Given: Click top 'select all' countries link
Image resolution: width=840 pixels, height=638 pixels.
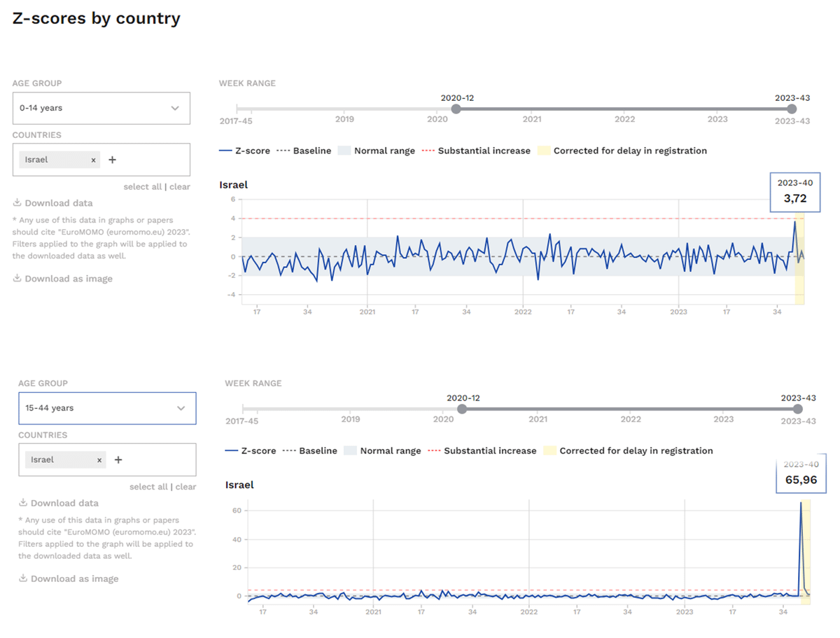Looking at the screenshot, I should coord(142,187).
